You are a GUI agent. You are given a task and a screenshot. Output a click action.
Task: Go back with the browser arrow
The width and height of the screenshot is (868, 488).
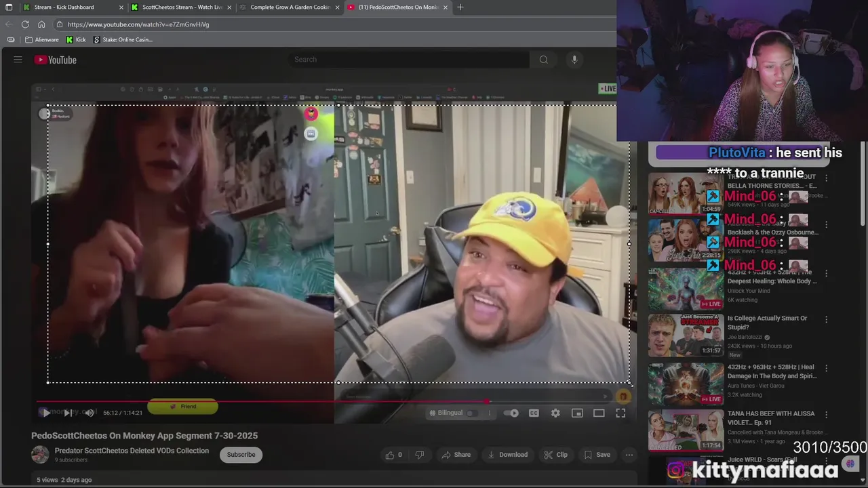click(x=9, y=24)
